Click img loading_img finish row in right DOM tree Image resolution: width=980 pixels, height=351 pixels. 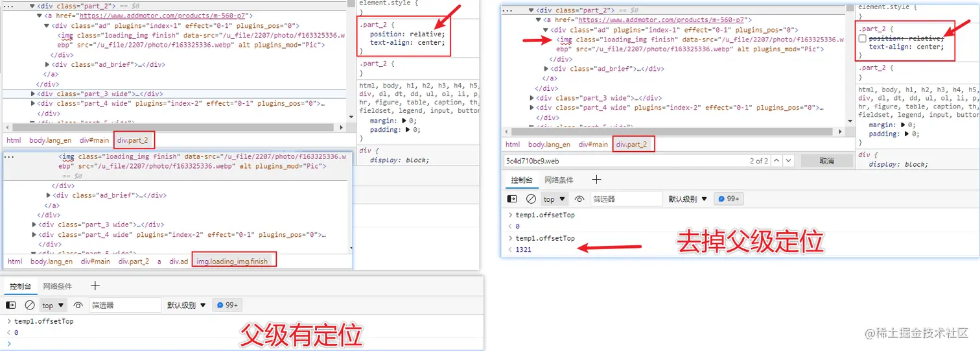tap(701, 44)
